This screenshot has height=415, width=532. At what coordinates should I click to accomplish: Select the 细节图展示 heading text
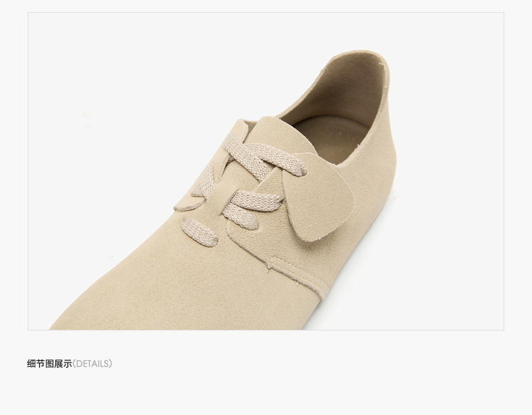50,364
